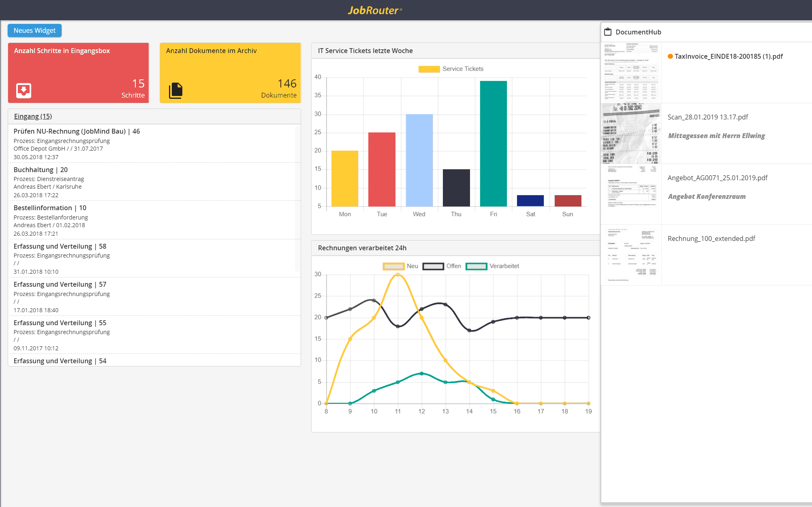
Task: Click the Anzahl Dokumente im Archiv title
Action: (x=211, y=51)
